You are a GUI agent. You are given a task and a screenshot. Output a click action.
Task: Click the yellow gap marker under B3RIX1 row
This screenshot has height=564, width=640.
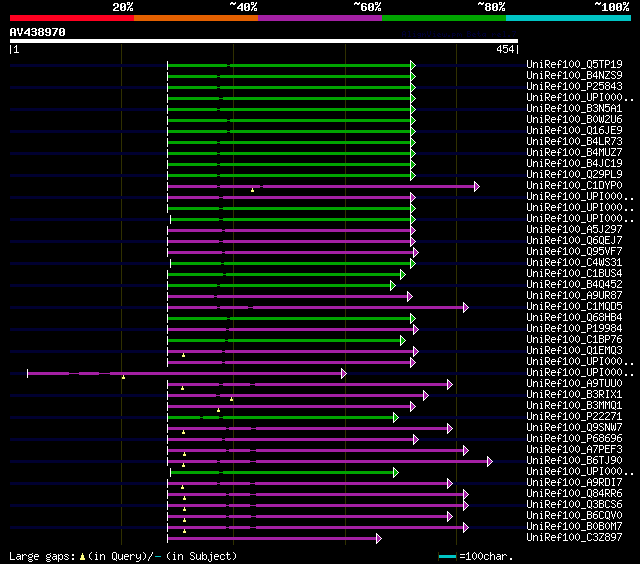(231, 399)
